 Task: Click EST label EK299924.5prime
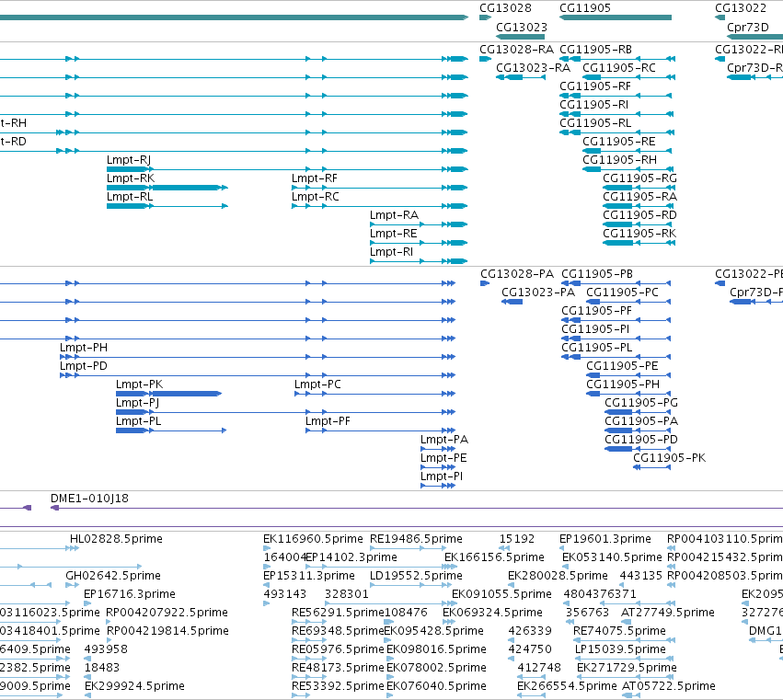click(135, 686)
